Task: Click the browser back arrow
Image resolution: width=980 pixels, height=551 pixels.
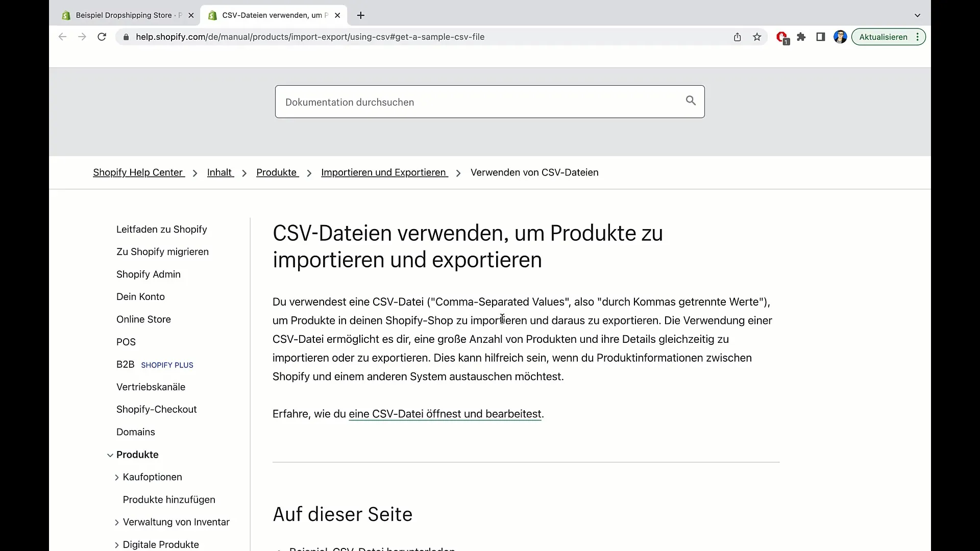Action: 62,37
